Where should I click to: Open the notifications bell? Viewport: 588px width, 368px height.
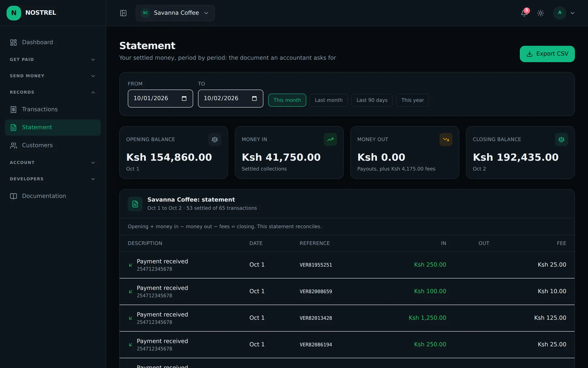tap(524, 13)
